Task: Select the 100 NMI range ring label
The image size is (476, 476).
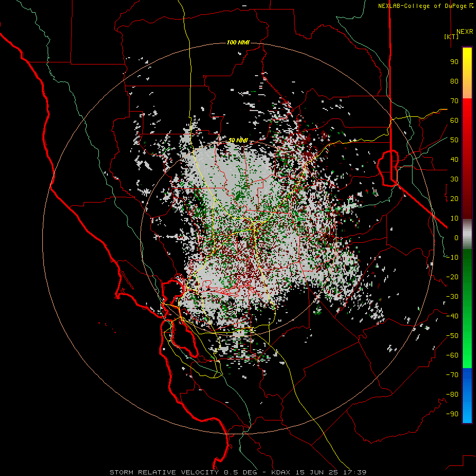Action: [x=238, y=42]
